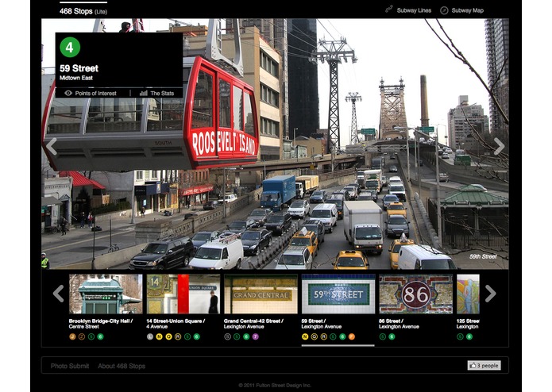This screenshot has width=552, height=392.
Task: Click the thumbs-up like icon
Action: coord(473,366)
